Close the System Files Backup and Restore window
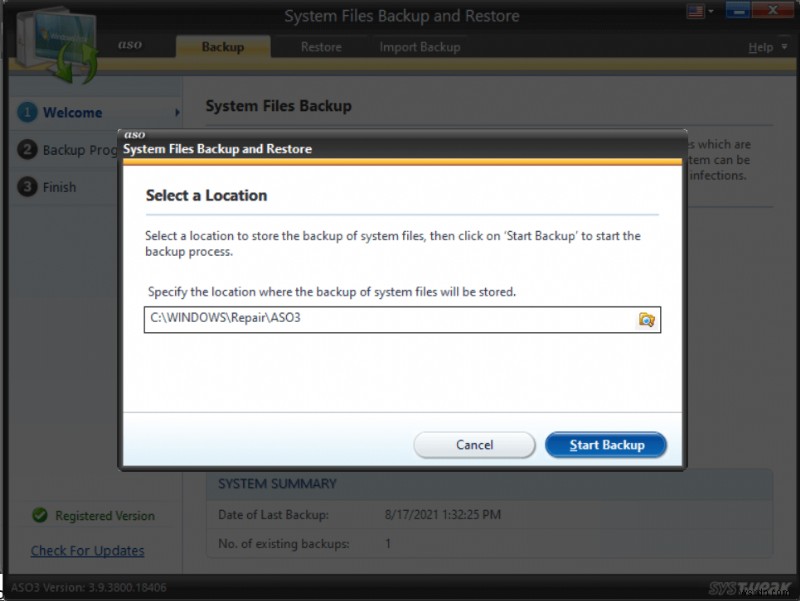 click(775, 13)
